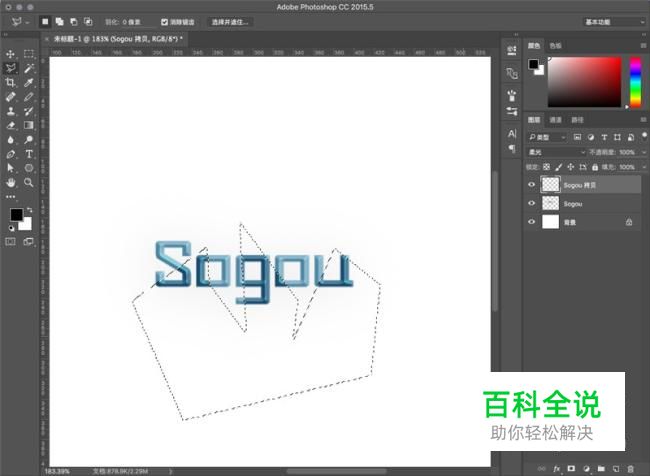This screenshot has width=650, height=476.
Task: Select the Dodge tool
Action: click(x=29, y=140)
